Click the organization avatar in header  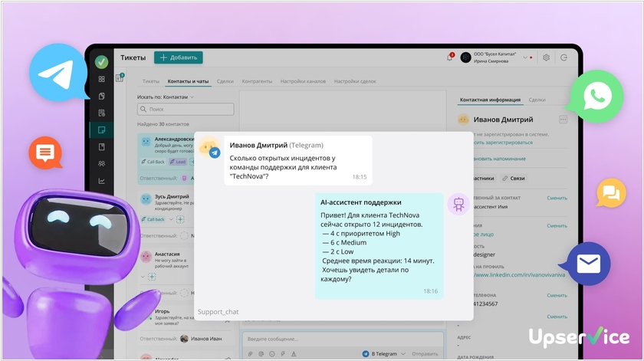coord(465,57)
